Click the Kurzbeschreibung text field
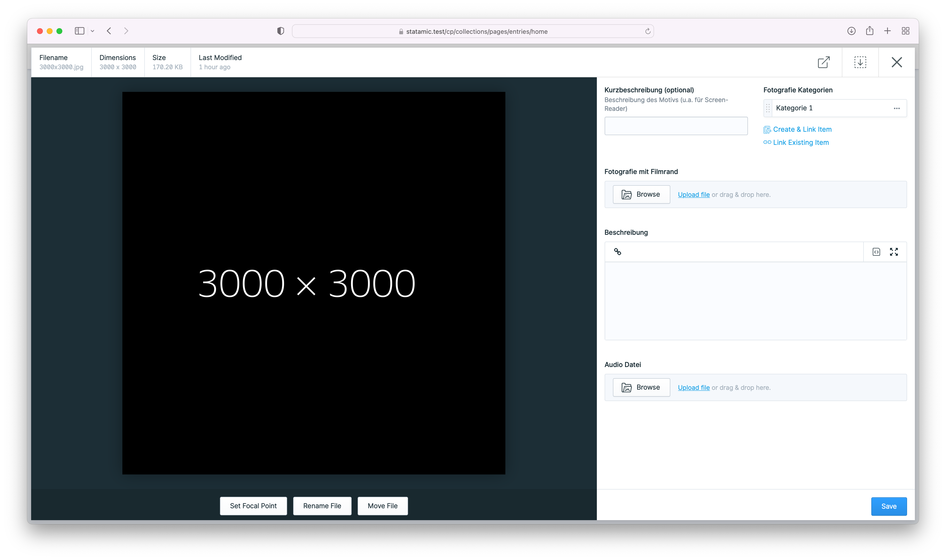Screen dimensions: 946x560 676,126
